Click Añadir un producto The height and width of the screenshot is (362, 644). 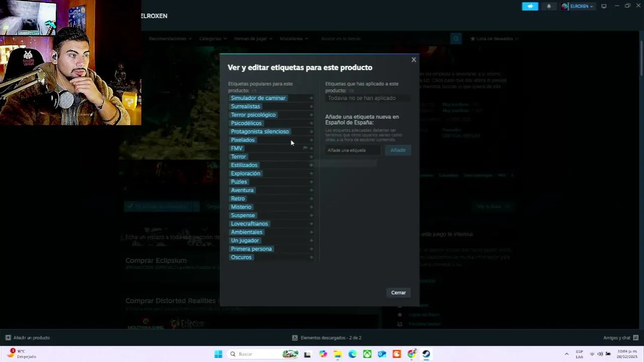28,338
